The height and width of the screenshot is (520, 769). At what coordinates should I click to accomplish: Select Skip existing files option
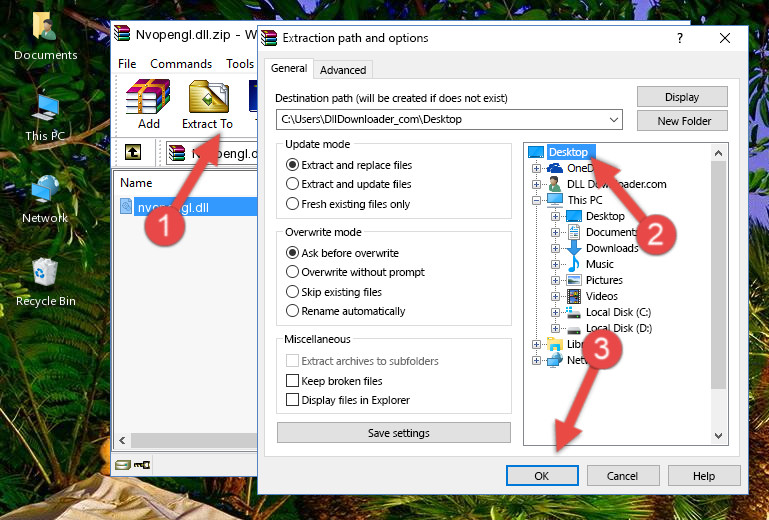point(292,291)
